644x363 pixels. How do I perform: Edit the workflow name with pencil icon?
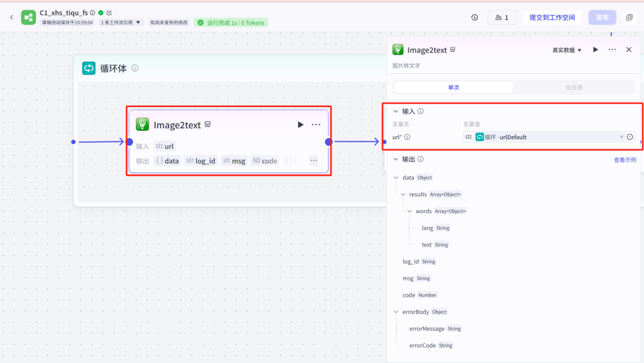click(109, 13)
